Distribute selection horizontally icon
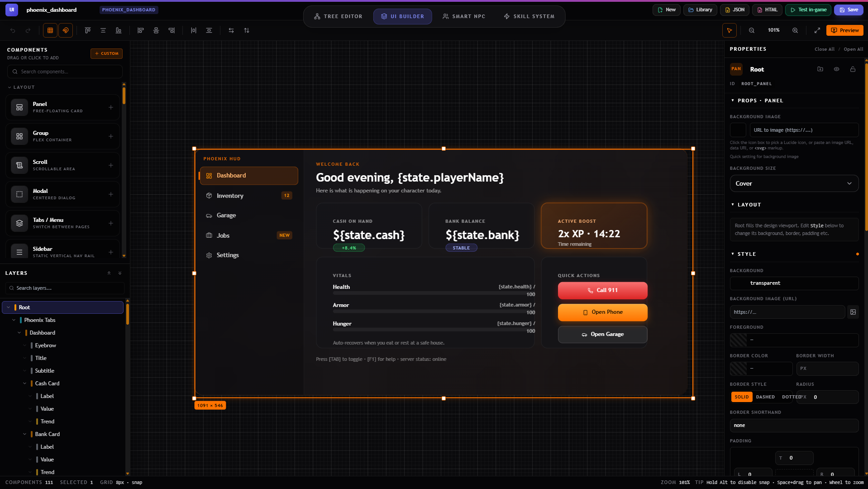Screen dimensions: 868x489 point(194,30)
